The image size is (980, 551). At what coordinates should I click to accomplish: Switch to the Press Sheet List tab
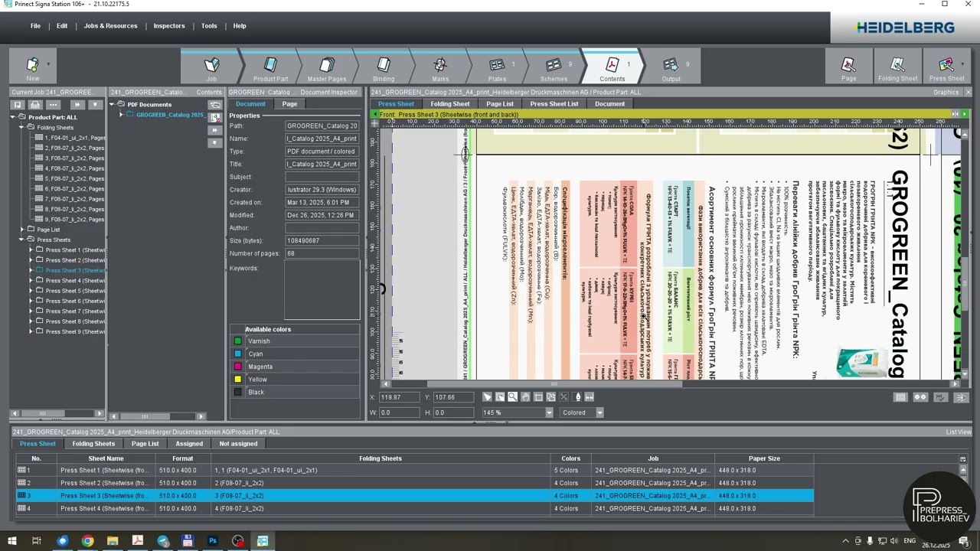[x=554, y=104]
